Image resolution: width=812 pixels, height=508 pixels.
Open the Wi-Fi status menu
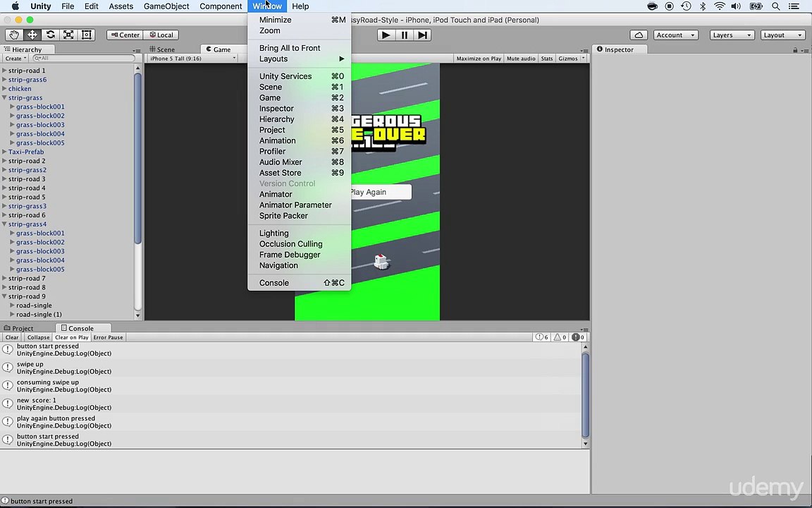[x=719, y=6]
